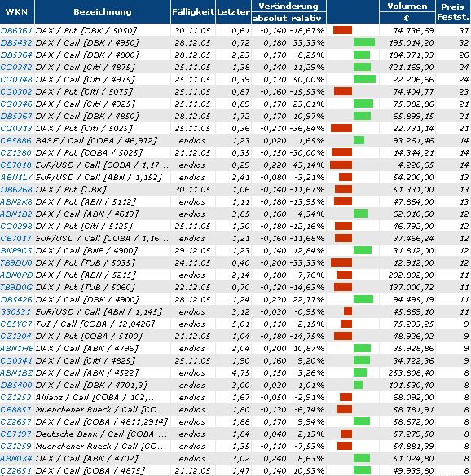Open WKN link CG0342
The height and width of the screenshot is (476, 471).
click(x=16, y=67)
